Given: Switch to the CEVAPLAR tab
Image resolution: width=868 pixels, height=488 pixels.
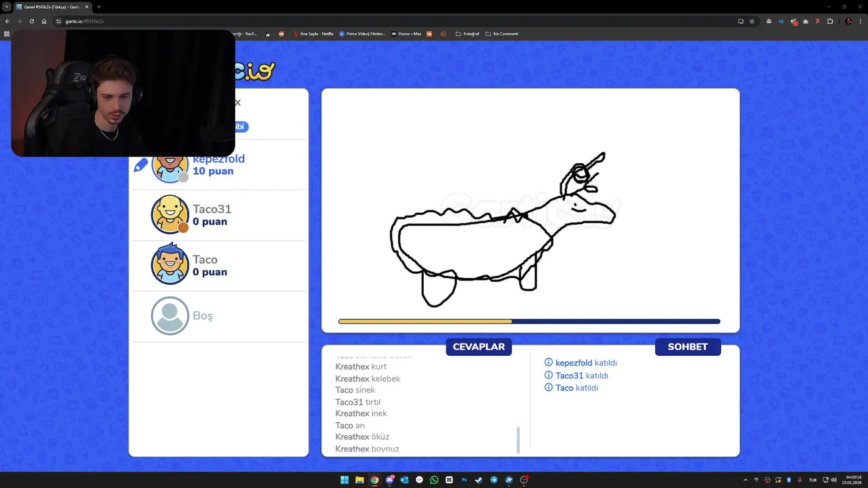Looking at the screenshot, I should point(479,346).
